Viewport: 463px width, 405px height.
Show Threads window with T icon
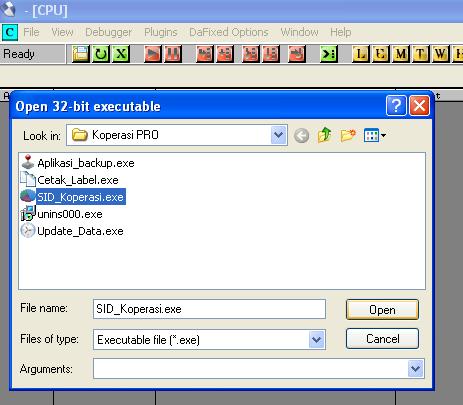(421, 54)
